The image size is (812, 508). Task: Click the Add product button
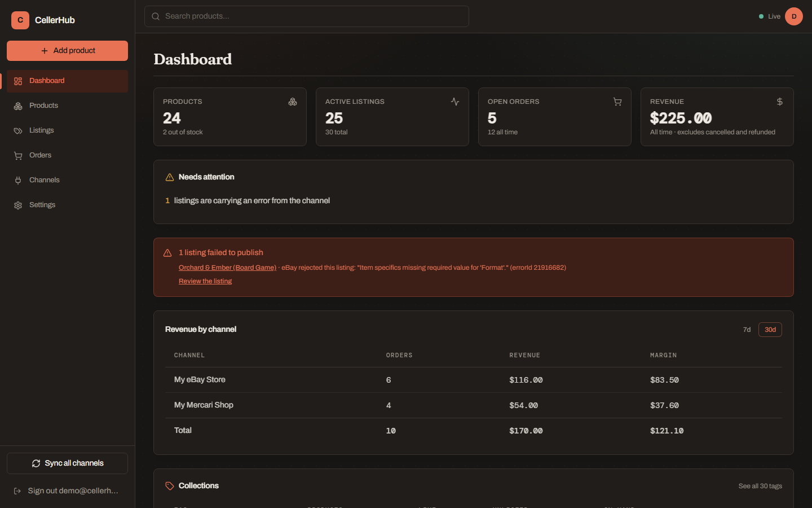point(68,51)
